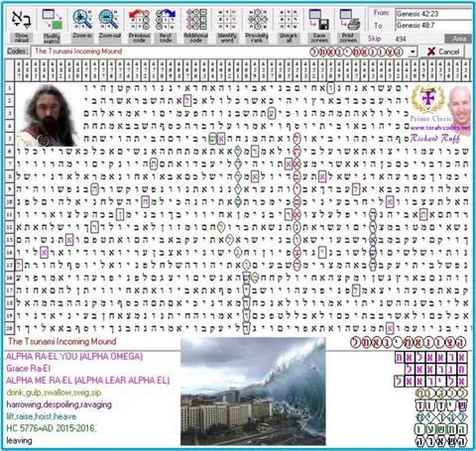Select the Identify word tool
The image size is (476, 451).
(x=227, y=20)
